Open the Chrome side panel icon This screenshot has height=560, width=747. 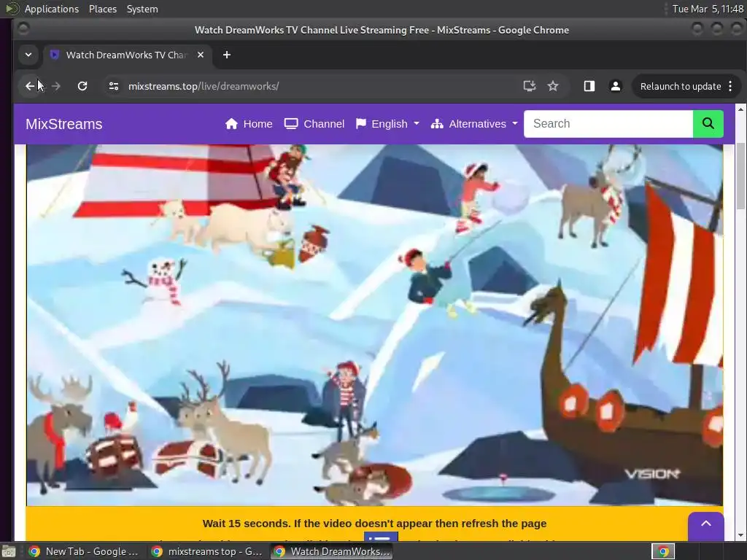(589, 86)
